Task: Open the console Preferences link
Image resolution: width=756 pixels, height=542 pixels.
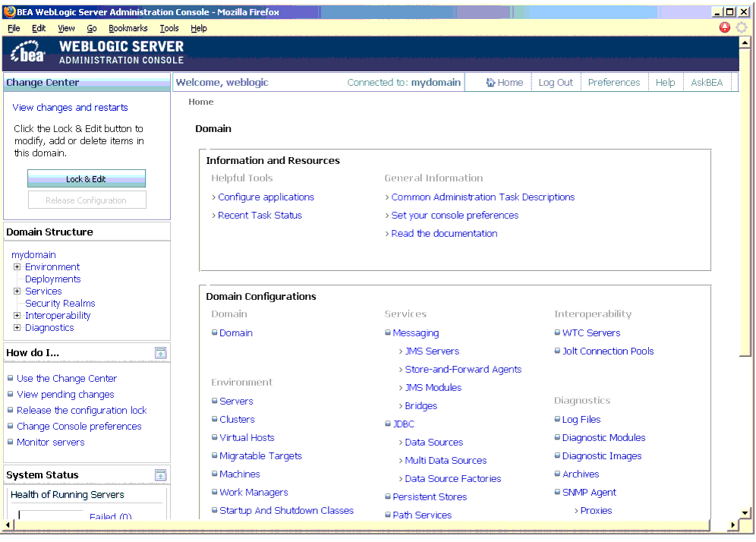Action: [x=614, y=83]
